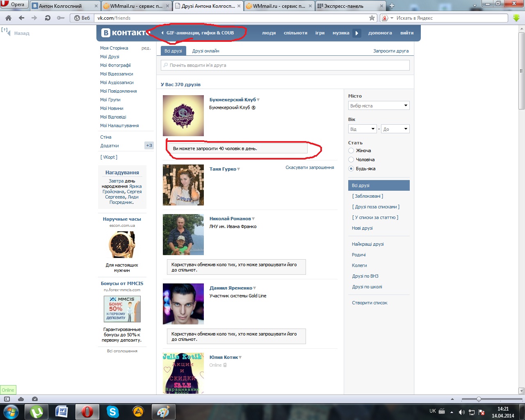This screenshot has width=525, height=420.
Task: Open Paint from the taskbar
Action: coord(163,412)
